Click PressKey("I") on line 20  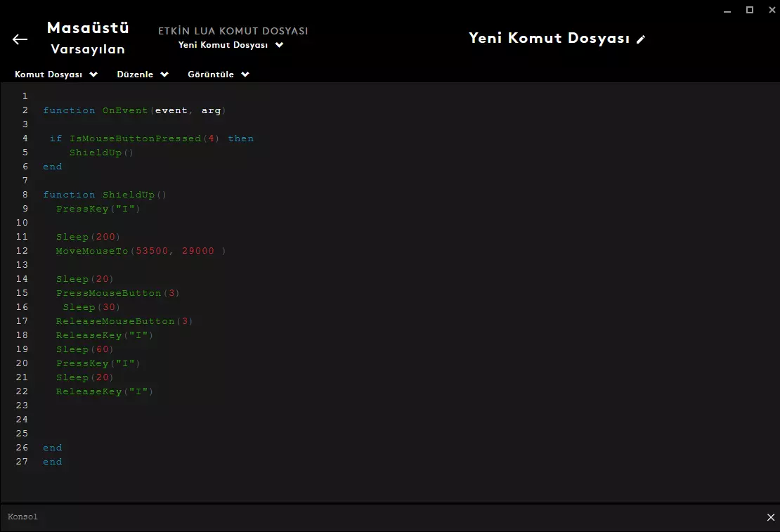tap(98, 363)
